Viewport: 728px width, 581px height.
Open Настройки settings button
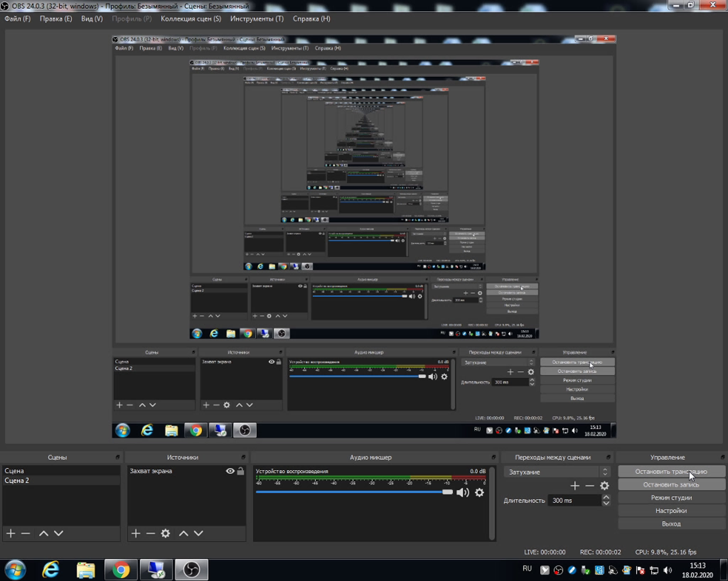[671, 511]
